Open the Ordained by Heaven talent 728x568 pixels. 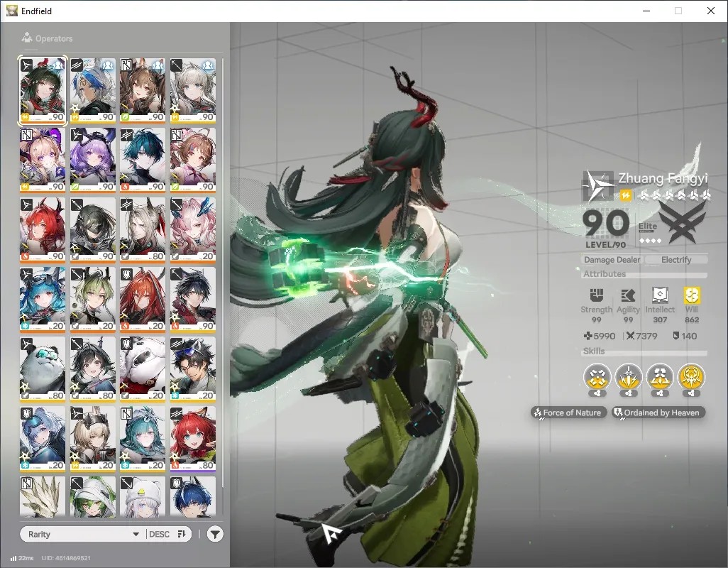(x=658, y=413)
